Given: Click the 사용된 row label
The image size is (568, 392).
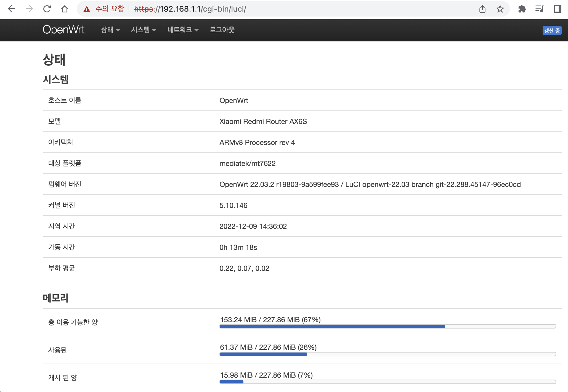Looking at the screenshot, I should coord(58,350).
